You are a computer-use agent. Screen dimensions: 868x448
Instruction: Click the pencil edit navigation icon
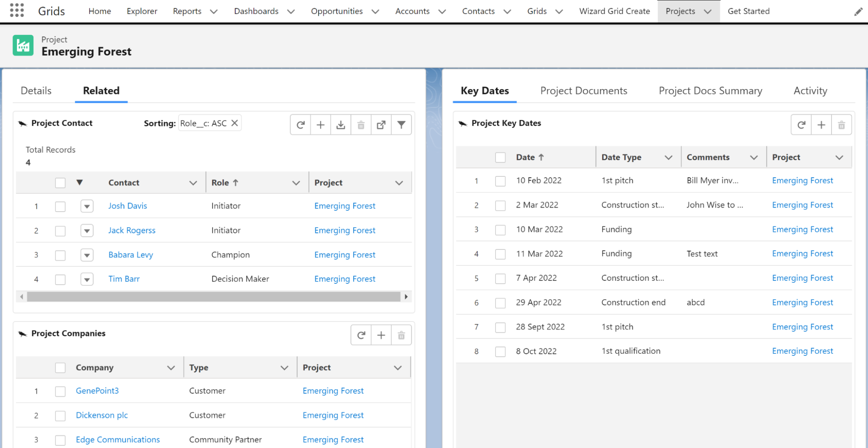point(858,12)
